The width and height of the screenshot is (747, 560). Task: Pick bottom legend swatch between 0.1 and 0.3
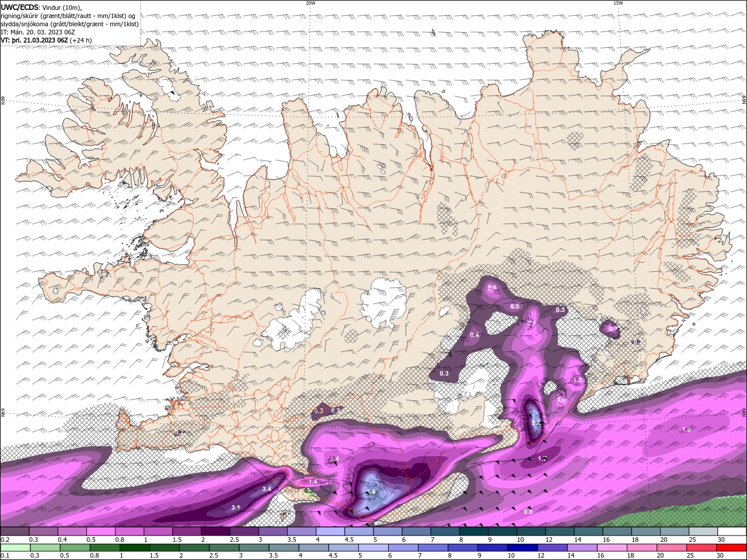point(16,548)
